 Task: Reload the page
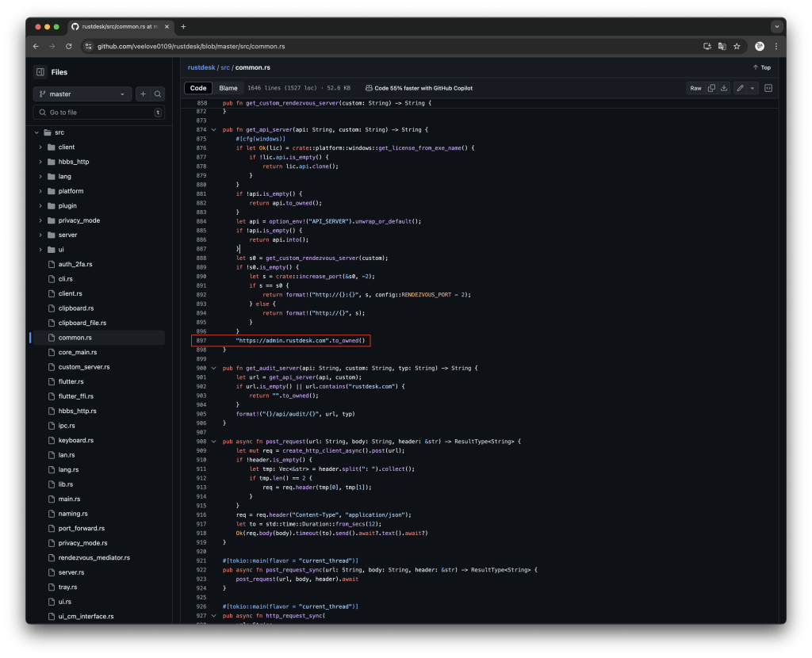coord(68,46)
